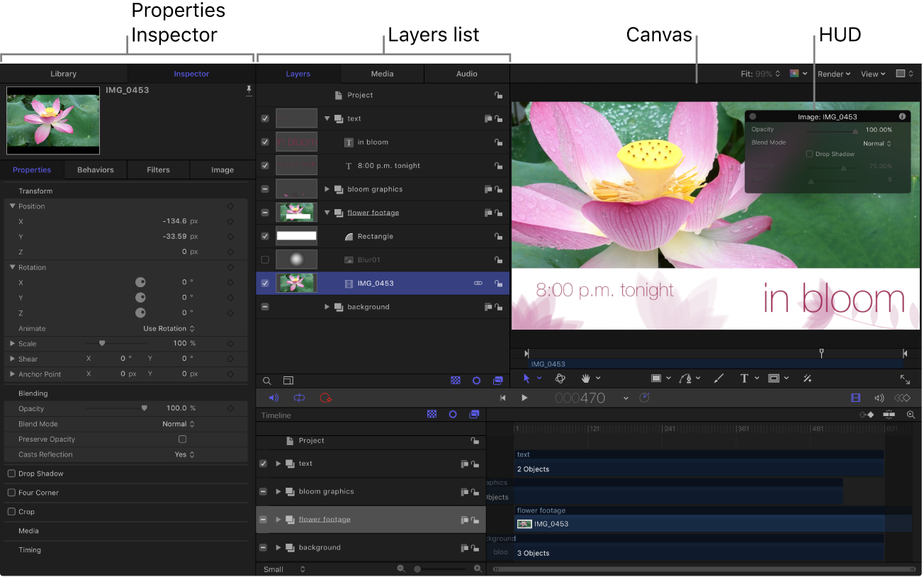Select the Rectangle shape tool
The height and width of the screenshot is (577, 924).
(655, 378)
